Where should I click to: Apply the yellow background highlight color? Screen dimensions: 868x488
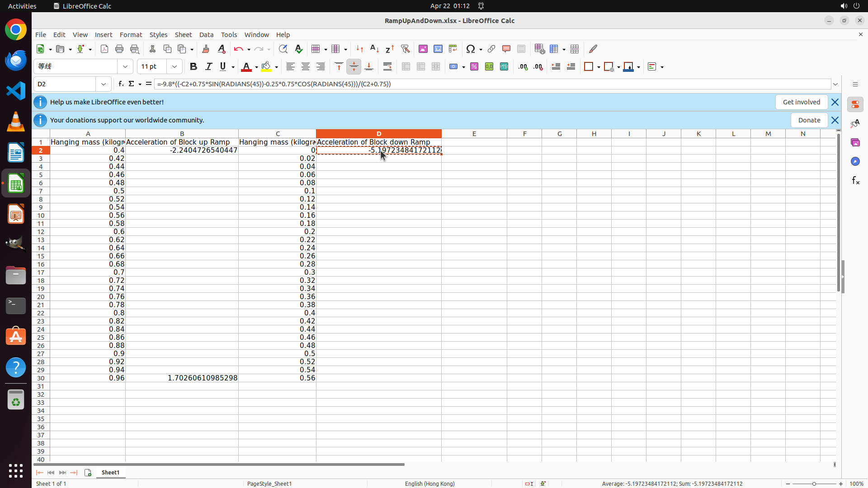(x=266, y=67)
